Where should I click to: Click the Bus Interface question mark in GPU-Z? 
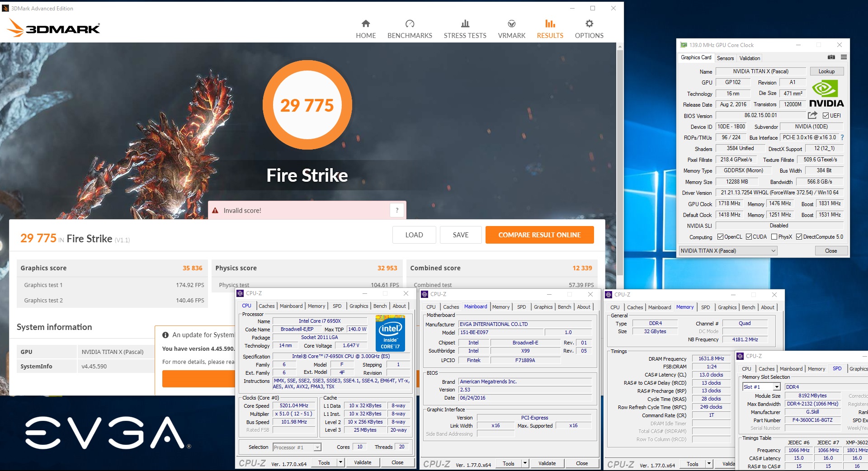[842, 137]
